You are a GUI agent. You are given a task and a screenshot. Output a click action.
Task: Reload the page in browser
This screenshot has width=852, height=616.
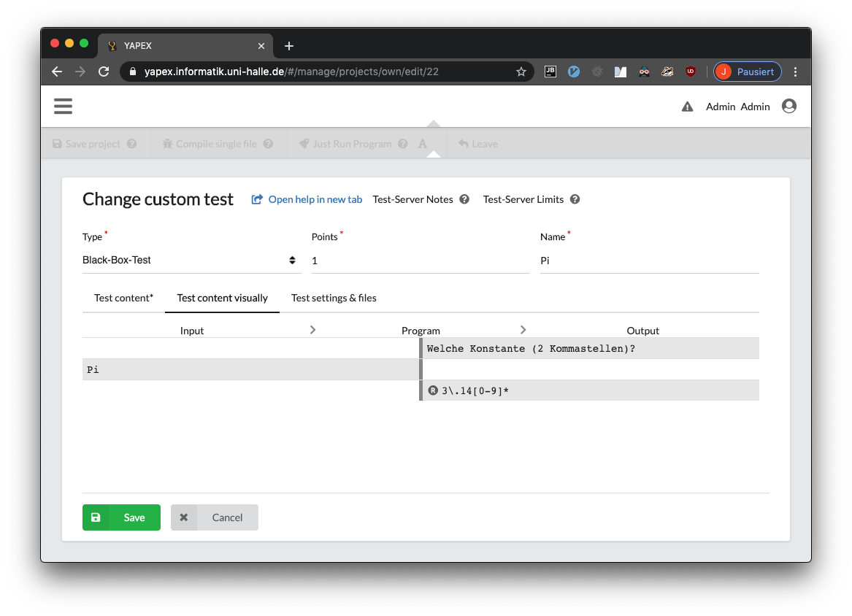coord(104,72)
